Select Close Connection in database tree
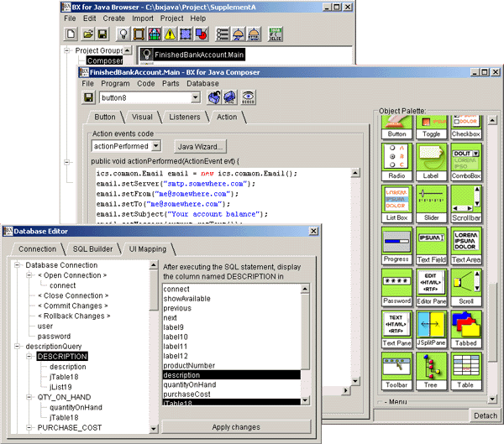Viewport: 504px width, 444px height. [x=73, y=295]
